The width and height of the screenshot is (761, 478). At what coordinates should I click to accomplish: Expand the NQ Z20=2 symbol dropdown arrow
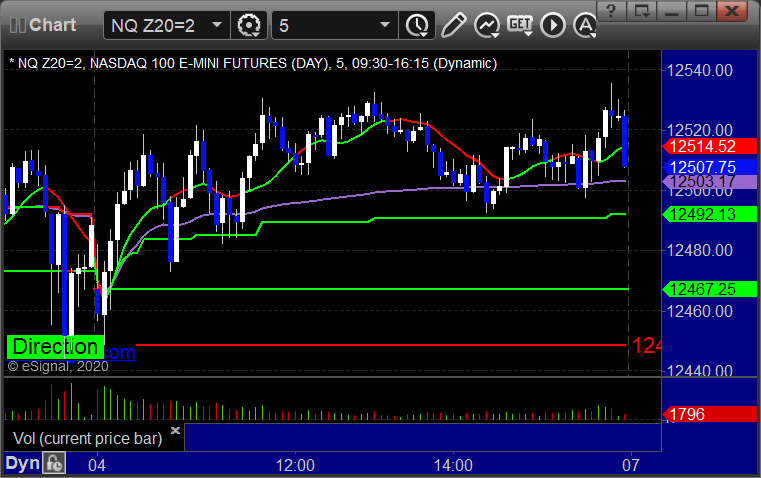217,25
